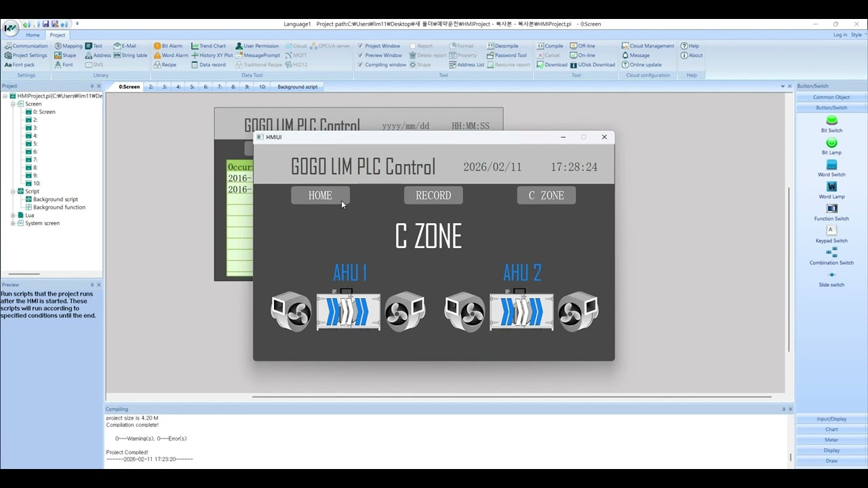Screen dimensions: 868x488
Task: Click HOME button in HMIUI window
Action: (x=320, y=195)
